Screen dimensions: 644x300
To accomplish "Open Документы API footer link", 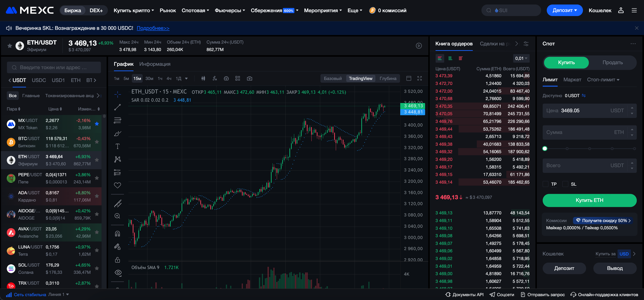I will 464,295.
